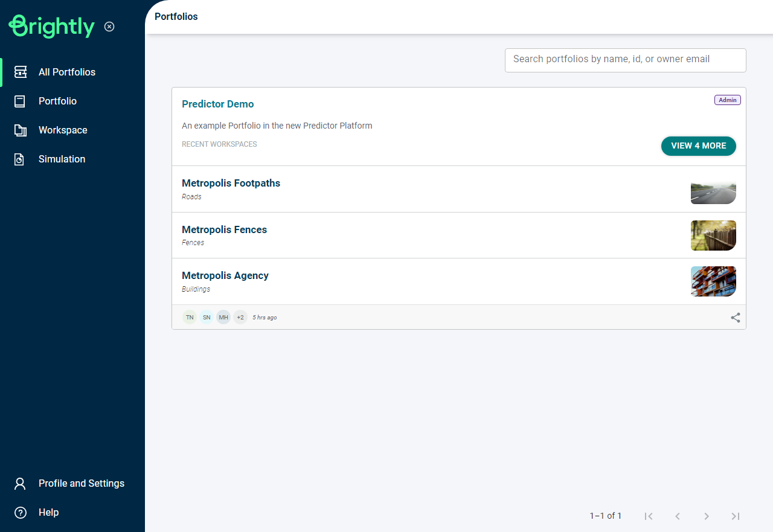Open Profile and Settings

[72, 483]
